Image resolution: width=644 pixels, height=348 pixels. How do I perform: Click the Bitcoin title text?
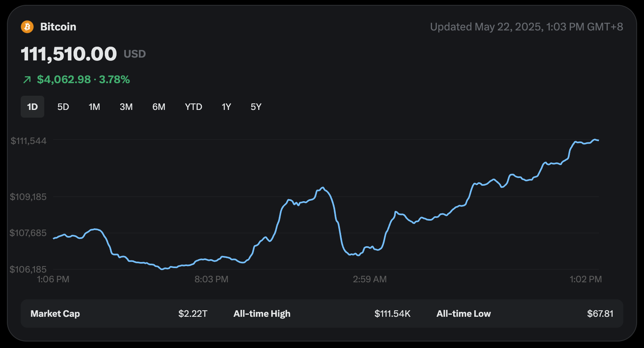tap(58, 27)
